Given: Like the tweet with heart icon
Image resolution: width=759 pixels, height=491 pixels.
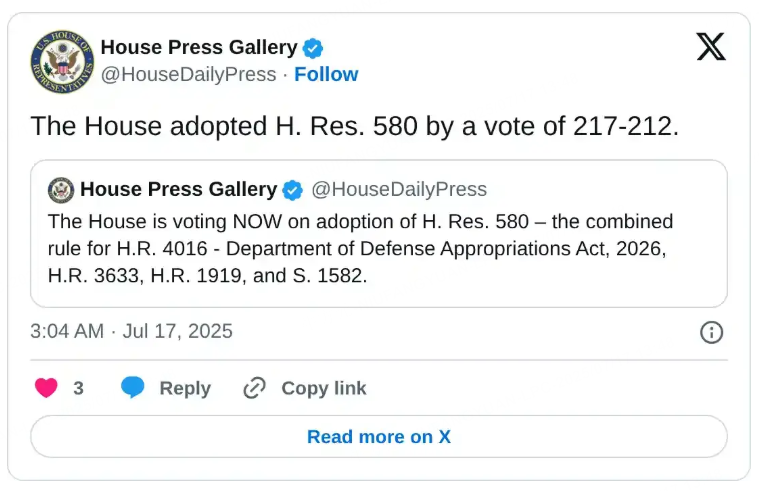Looking at the screenshot, I should click(x=46, y=388).
